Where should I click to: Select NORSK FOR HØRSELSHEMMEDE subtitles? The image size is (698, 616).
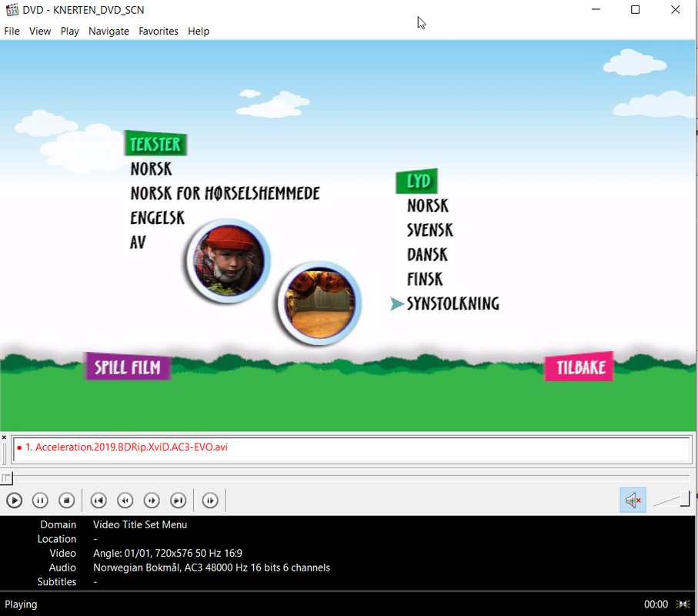(x=225, y=193)
